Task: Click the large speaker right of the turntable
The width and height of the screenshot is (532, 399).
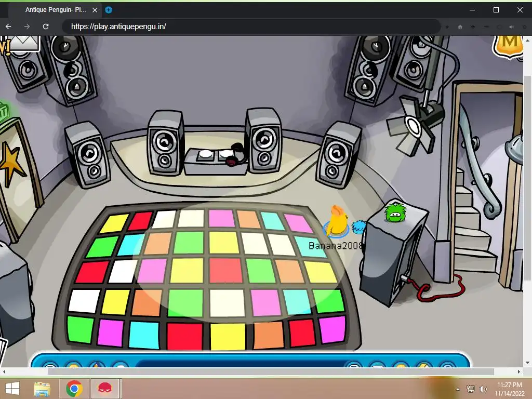Action: click(263, 140)
